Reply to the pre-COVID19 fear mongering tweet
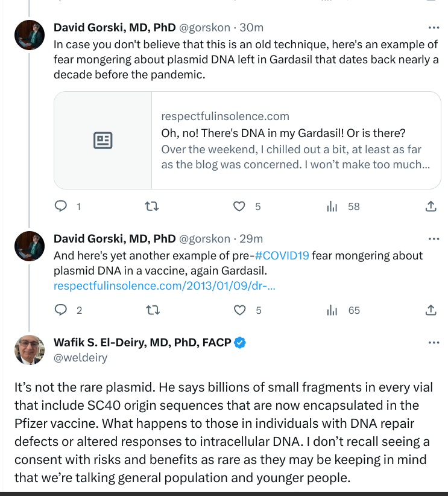This screenshot has width=448, height=496. point(61,310)
